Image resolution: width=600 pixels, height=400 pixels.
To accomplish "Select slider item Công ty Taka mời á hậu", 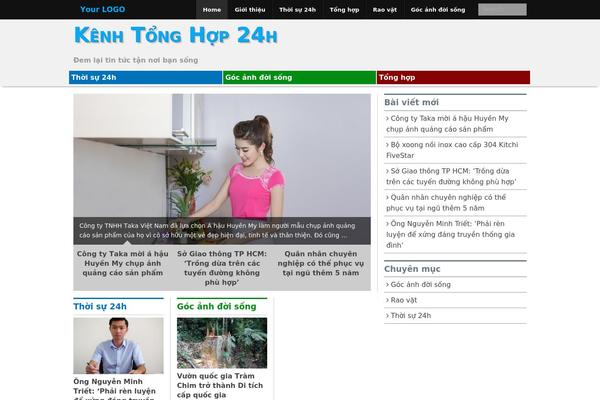I will [x=123, y=263].
